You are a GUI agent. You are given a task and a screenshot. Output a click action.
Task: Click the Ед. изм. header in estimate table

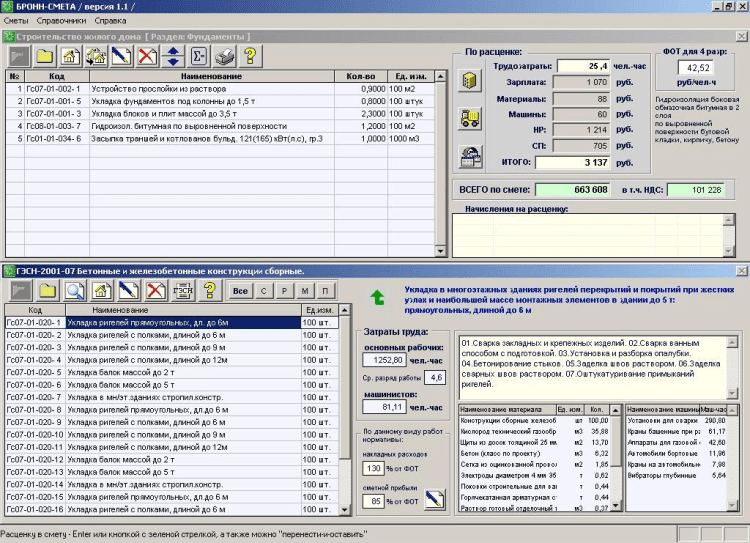(x=411, y=76)
